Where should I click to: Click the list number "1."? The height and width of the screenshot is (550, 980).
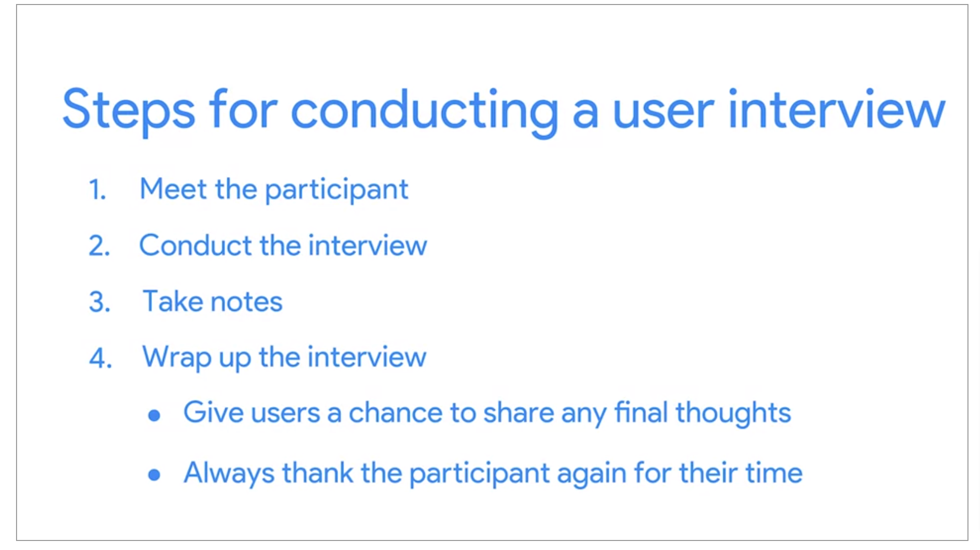(97, 190)
